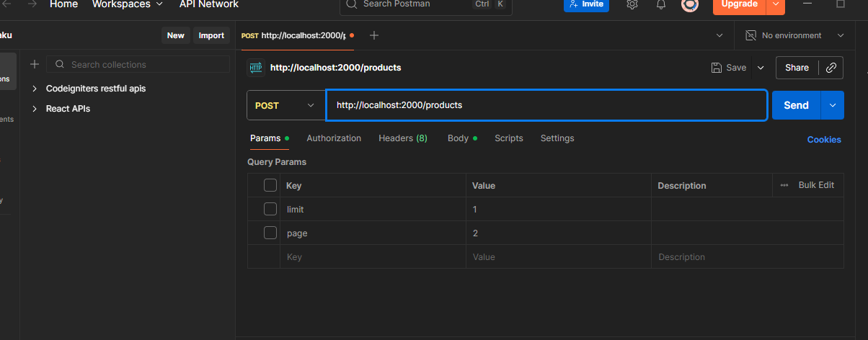The height and width of the screenshot is (340, 868).
Task: Click the New button in sidebar
Action: click(176, 35)
